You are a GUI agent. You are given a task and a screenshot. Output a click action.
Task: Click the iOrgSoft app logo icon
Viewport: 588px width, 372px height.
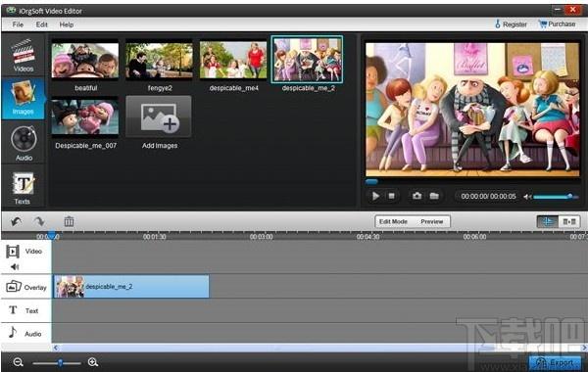(x=11, y=10)
